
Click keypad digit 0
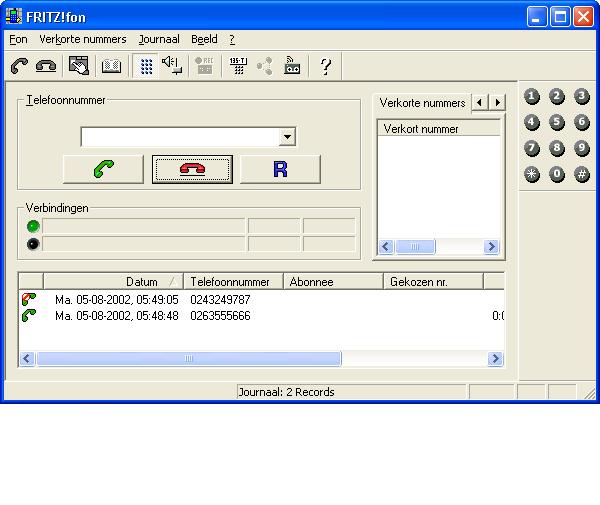[557, 174]
